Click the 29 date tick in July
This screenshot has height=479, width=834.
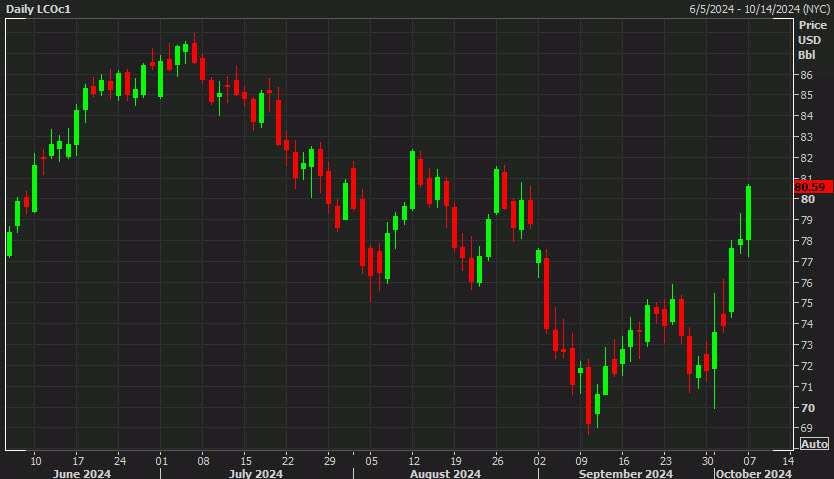[x=330, y=461]
